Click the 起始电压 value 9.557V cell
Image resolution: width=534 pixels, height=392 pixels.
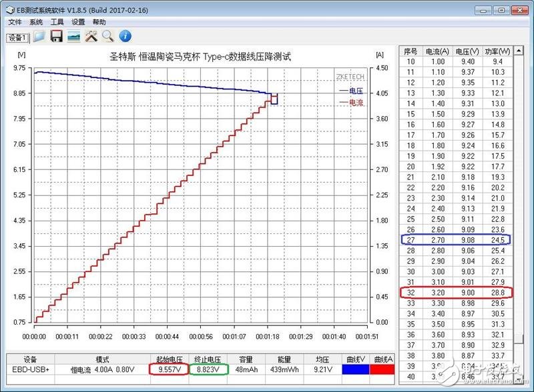[x=168, y=368]
